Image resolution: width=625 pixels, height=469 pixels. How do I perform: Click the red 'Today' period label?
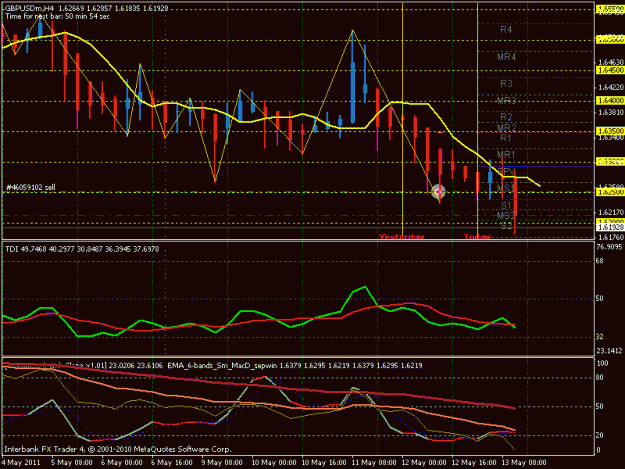pyautogui.click(x=477, y=237)
